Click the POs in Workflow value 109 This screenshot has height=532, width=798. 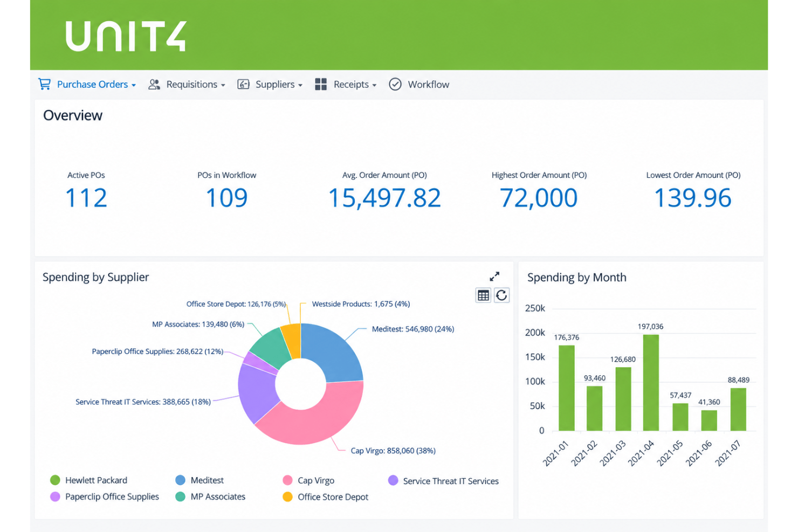(x=226, y=198)
